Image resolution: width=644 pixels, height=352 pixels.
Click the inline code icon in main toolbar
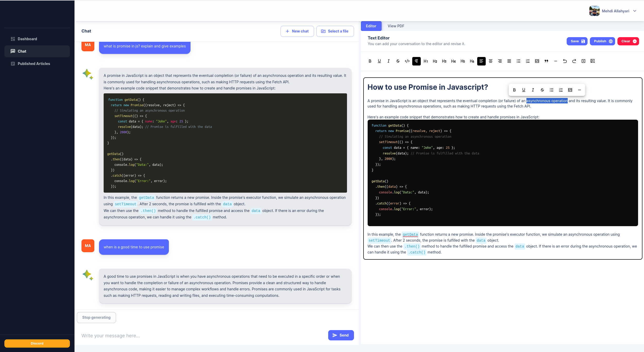[x=407, y=61]
